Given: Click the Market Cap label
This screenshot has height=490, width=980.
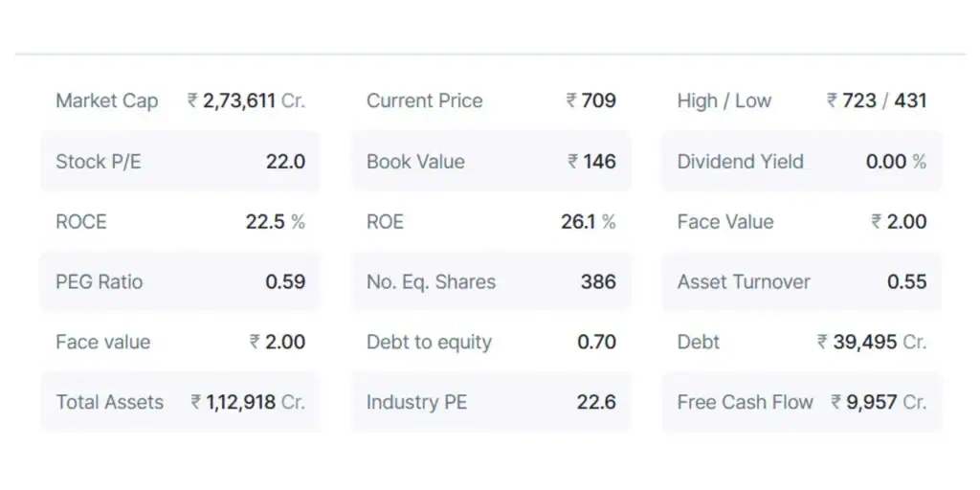Looking at the screenshot, I should (107, 100).
